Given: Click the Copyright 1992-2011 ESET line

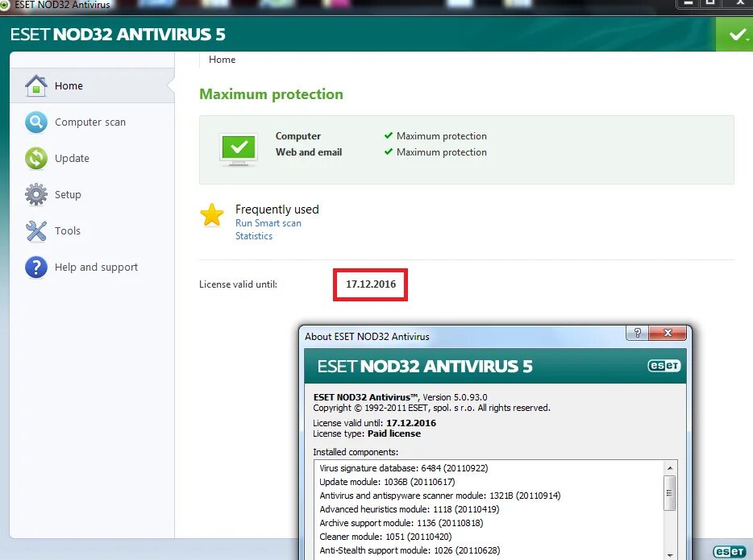Looking at the screenshot, I should (x=432, y=408).
